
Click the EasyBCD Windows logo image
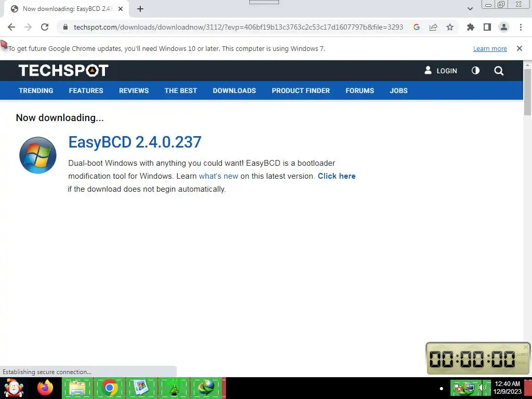click(x=37, y=155)
